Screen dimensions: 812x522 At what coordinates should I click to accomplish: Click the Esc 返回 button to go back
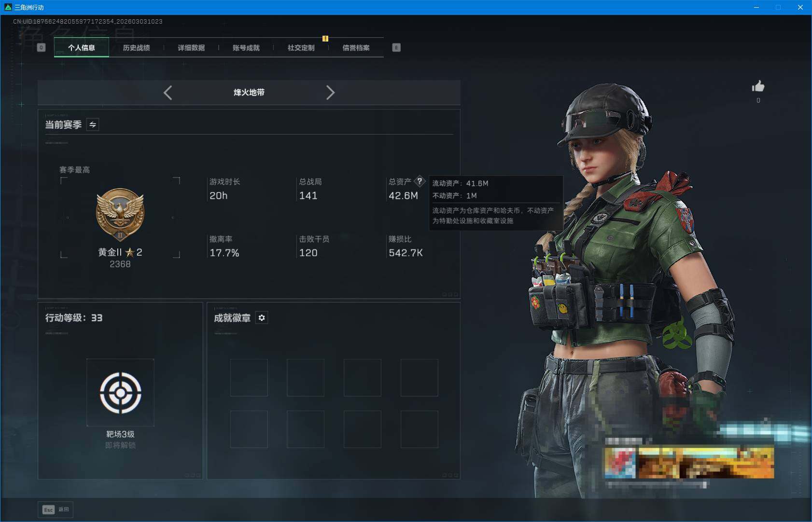pos(55,509)
